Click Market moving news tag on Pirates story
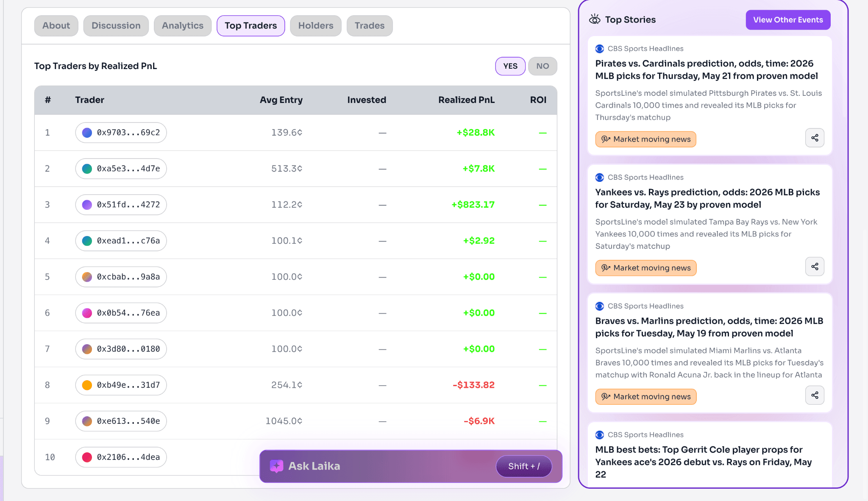 click(645, 139)
